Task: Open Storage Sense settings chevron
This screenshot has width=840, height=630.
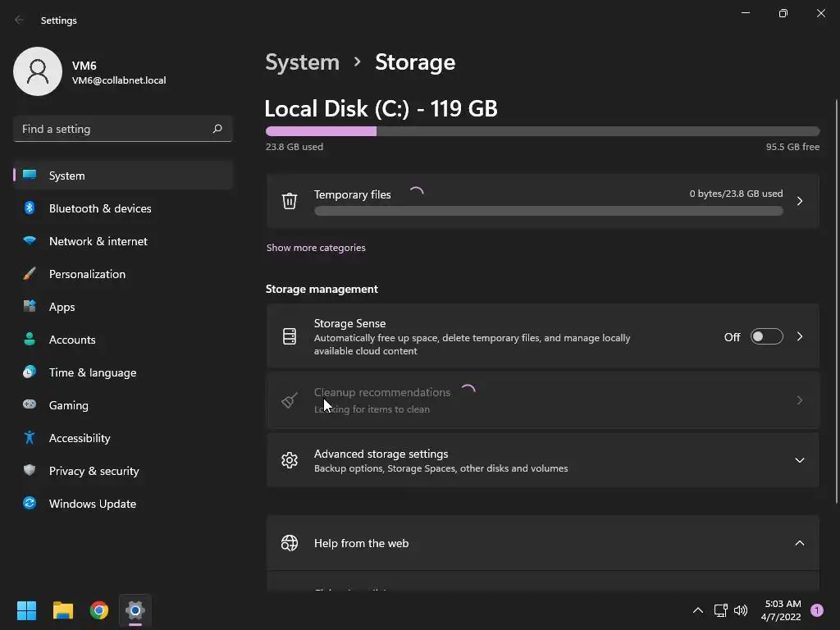Action: 799,336
